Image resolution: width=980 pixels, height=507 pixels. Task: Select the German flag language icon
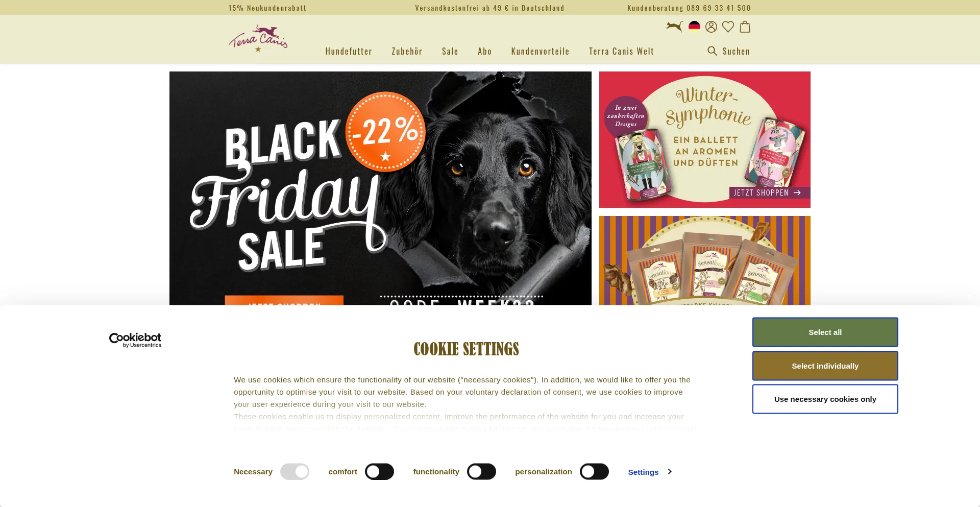click(694, 26)
